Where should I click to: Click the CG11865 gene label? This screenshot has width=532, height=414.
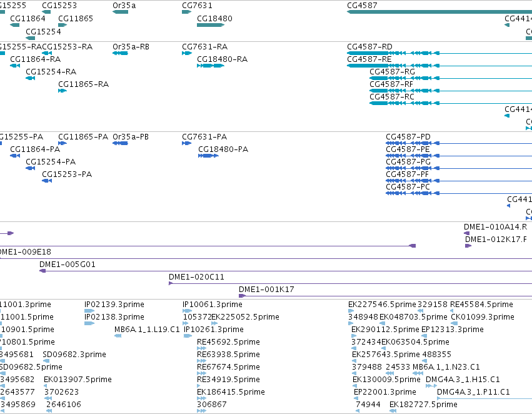76,18
